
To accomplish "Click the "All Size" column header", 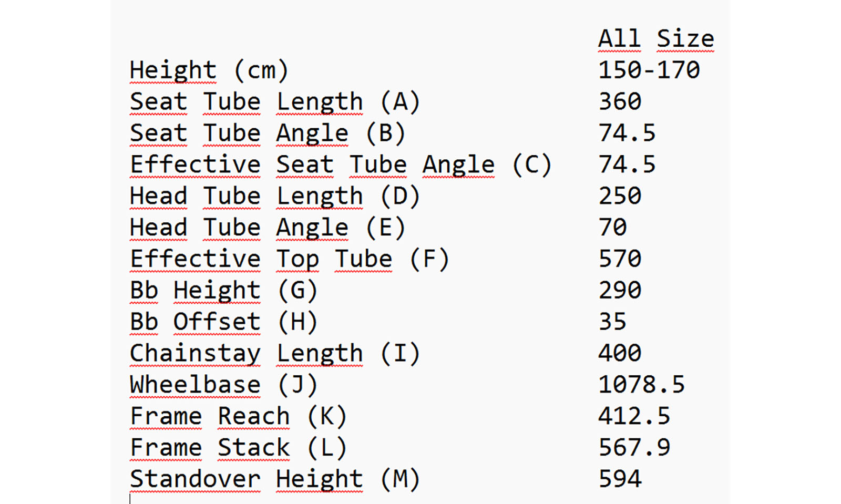I will [x=656, y=39].
